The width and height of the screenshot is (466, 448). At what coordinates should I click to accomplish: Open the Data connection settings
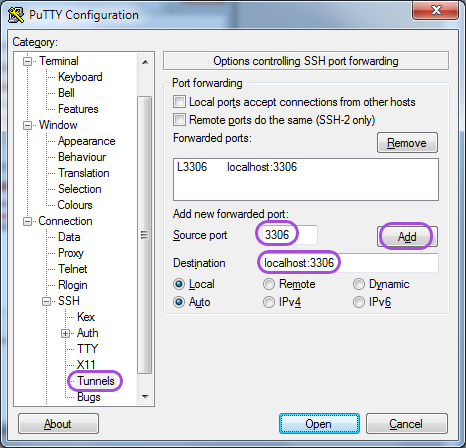point(69,237)
